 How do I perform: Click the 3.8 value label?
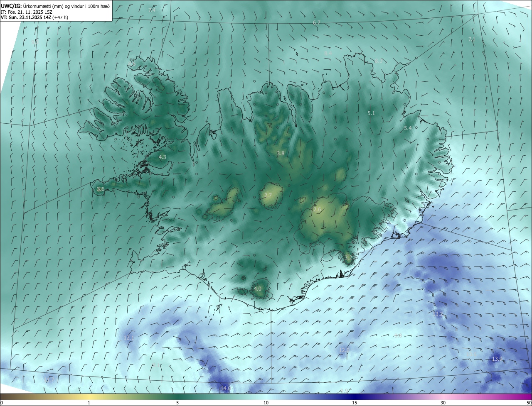(x=281, y=153)
